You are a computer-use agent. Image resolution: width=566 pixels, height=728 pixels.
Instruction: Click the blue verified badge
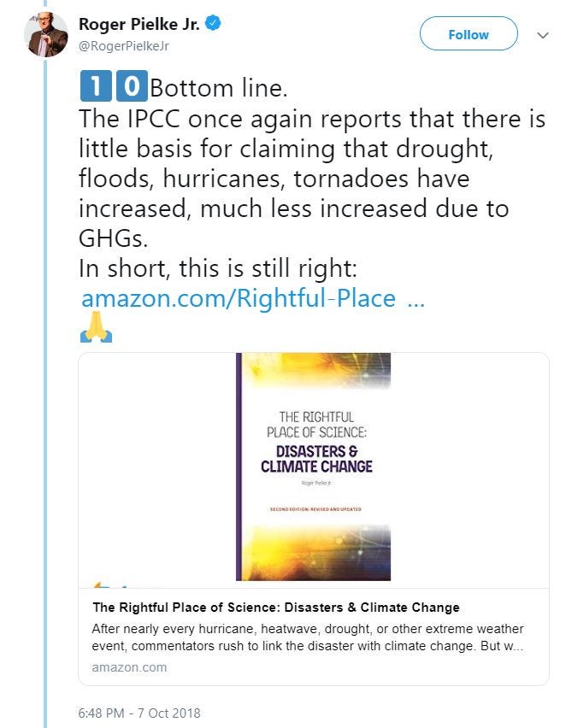pos(213,24)
